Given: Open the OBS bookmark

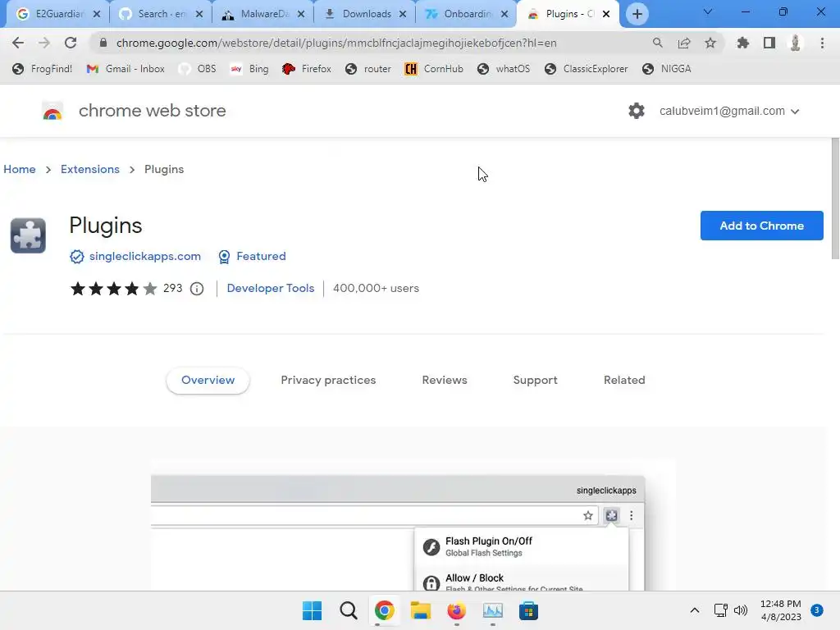Looking at the screenshot, I should 198,69.
